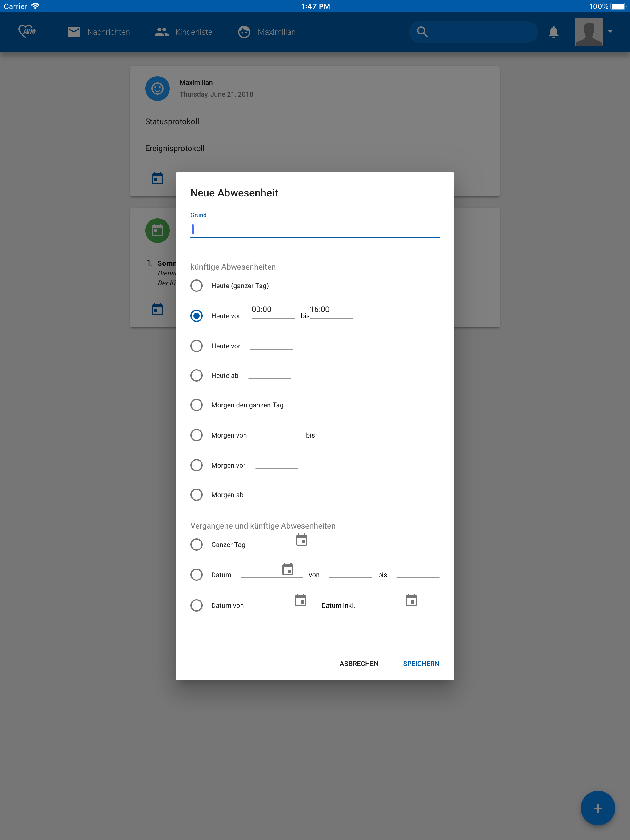Open the Nachrichten tab
The width and height of the screenshot is (630, 840).
click(x=98, y=32)
